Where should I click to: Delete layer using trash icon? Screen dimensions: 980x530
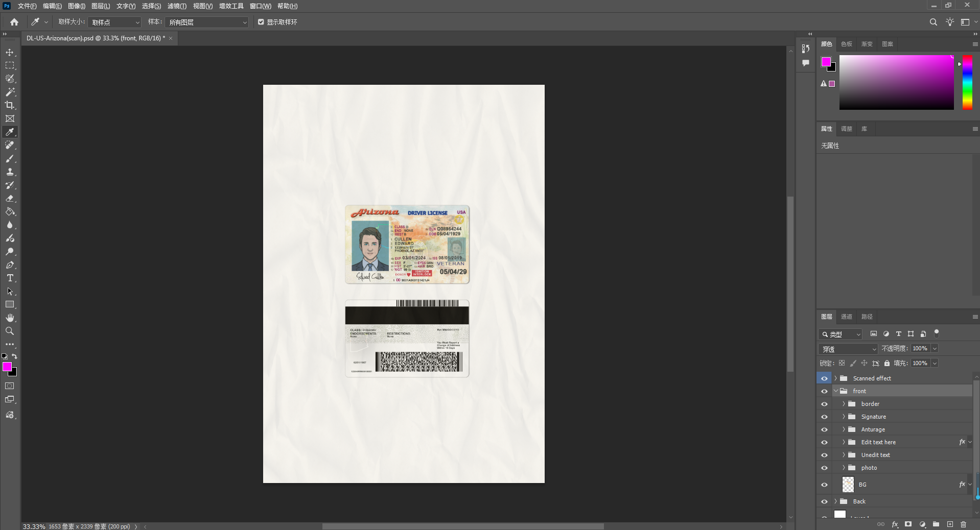coord(963,524)
